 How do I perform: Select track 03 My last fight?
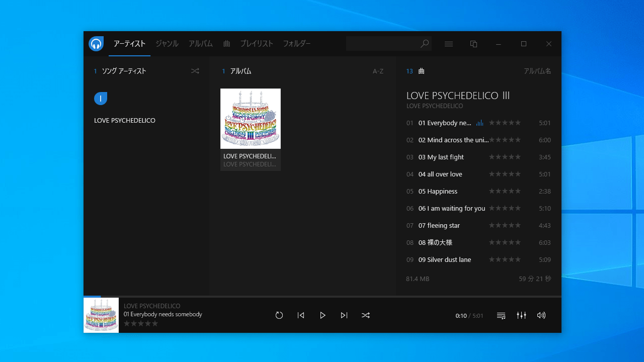coord(478,157)
